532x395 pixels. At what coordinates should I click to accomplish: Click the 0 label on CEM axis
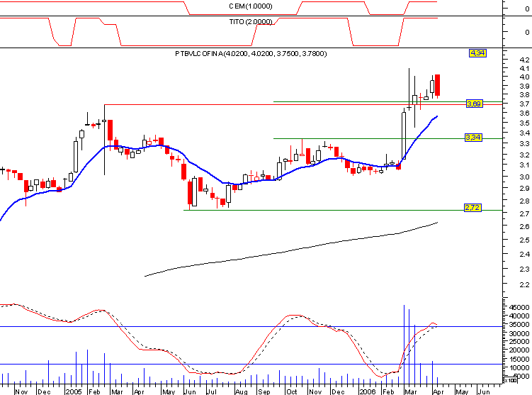click(527, 9)
